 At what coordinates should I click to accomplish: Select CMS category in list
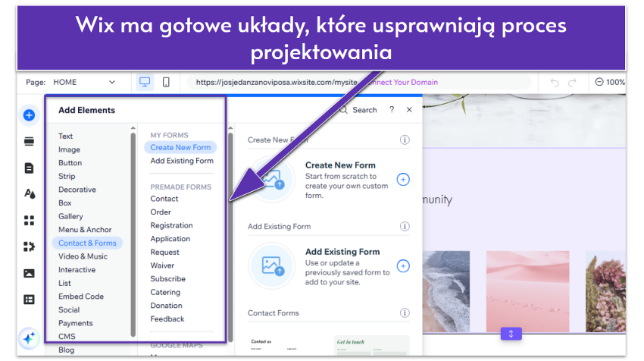pos(67,336)
